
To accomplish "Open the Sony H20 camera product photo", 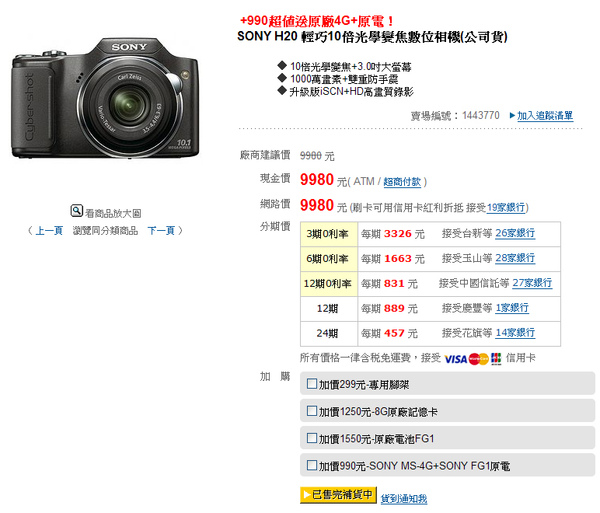I will coord(105,98).
